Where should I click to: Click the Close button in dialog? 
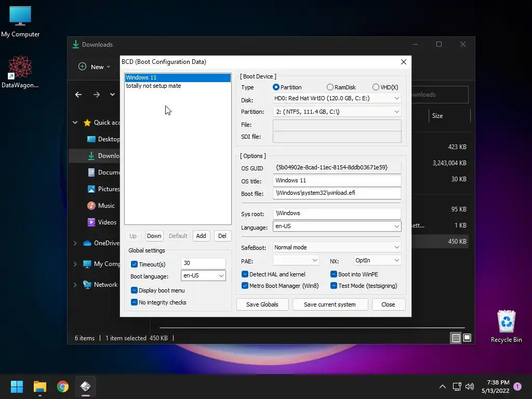(388, 304)
